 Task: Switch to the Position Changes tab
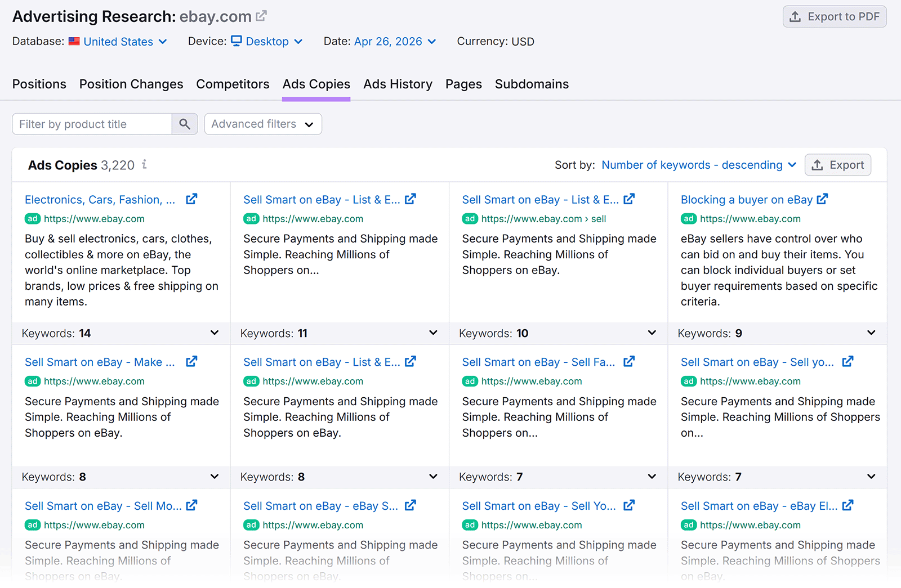pos(131,84)
